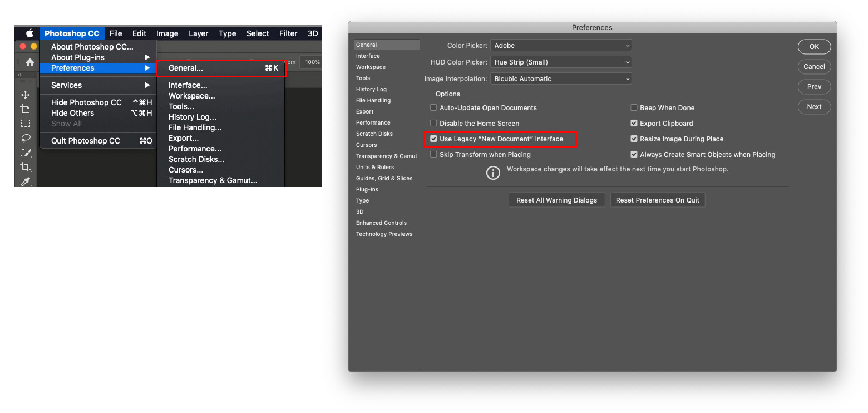
Task: Select the Crop tool
Action: [26, 167]
